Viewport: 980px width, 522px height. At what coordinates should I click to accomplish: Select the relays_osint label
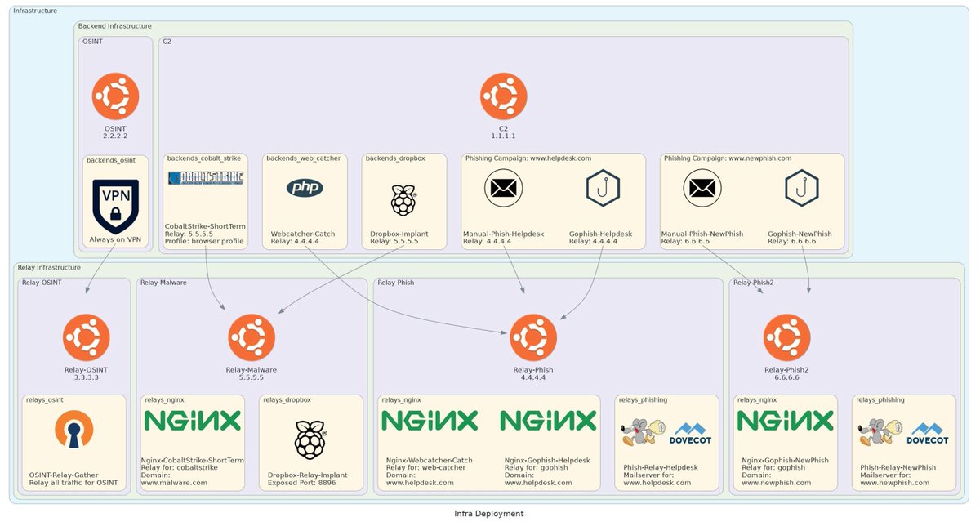(45, 399)
